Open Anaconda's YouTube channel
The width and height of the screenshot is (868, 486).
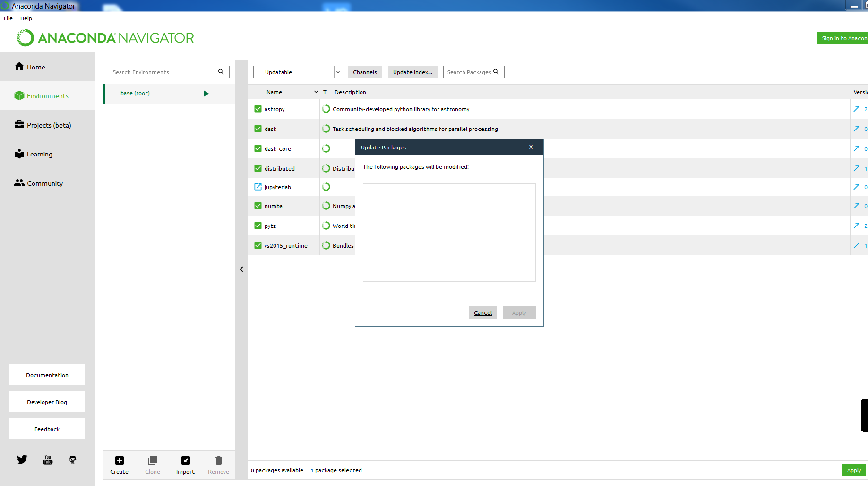[x=47, y=459]
